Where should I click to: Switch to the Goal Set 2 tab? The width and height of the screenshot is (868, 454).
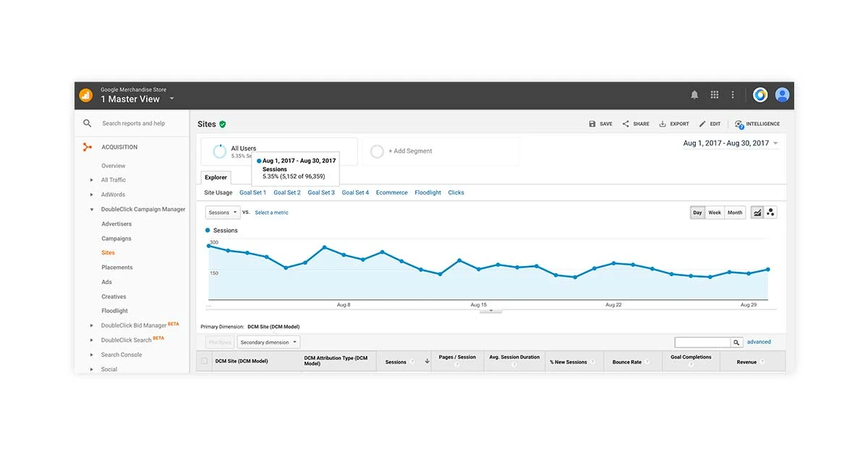[286, 192]
